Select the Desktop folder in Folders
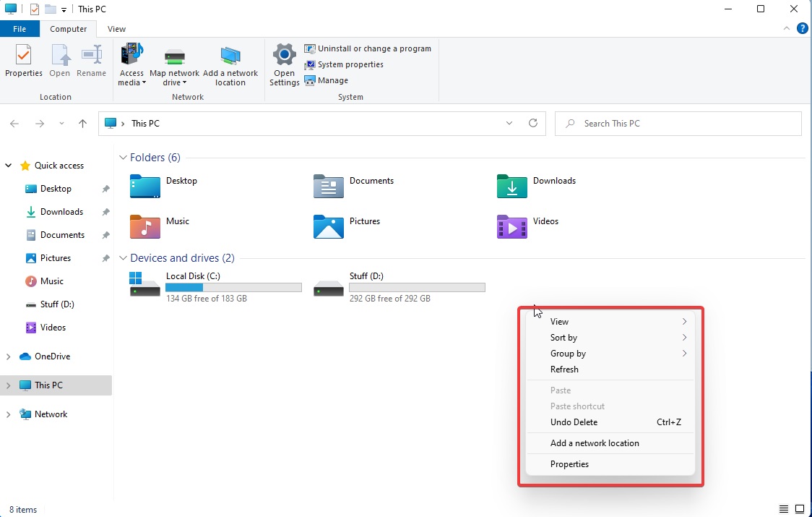Viewport: 812px width, 517px height. 164,186
